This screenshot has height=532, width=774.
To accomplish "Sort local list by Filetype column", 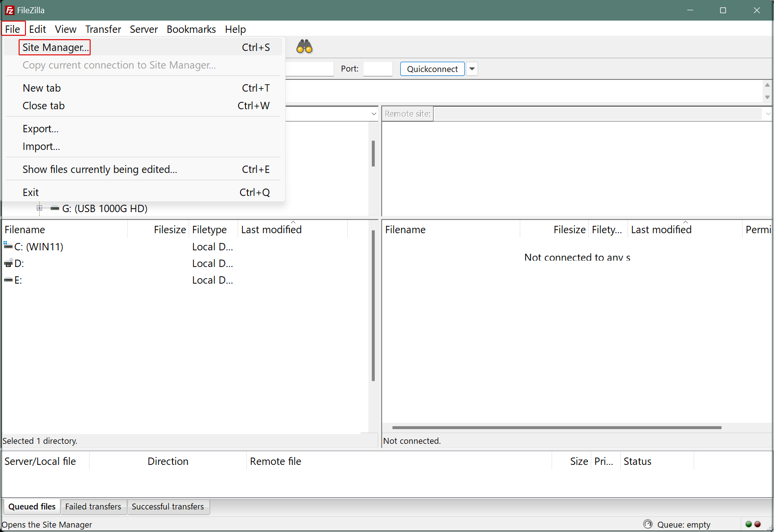I will click(213, 230).
